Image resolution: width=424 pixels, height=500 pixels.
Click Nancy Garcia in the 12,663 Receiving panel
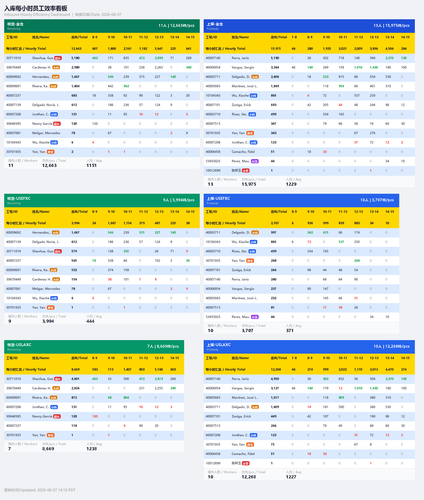[x=42, y=124]
